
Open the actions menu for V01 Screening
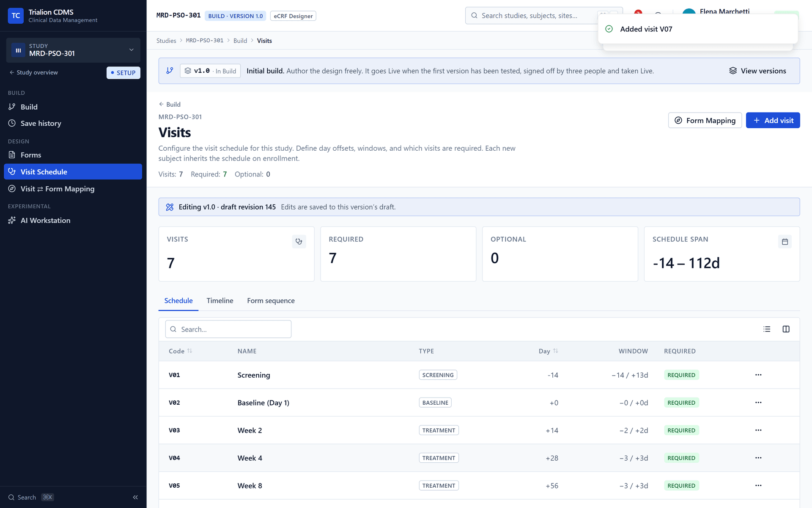[x=758, y=375]
